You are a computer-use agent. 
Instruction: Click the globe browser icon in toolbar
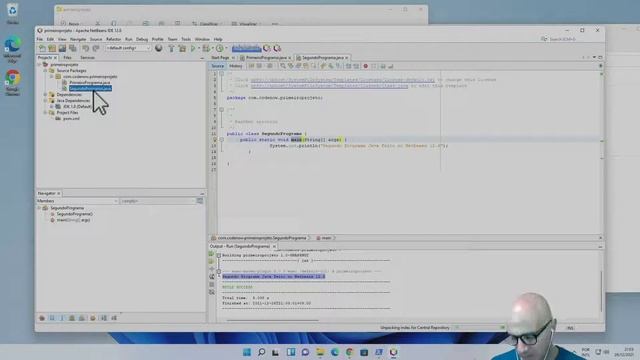pos(159,48)
